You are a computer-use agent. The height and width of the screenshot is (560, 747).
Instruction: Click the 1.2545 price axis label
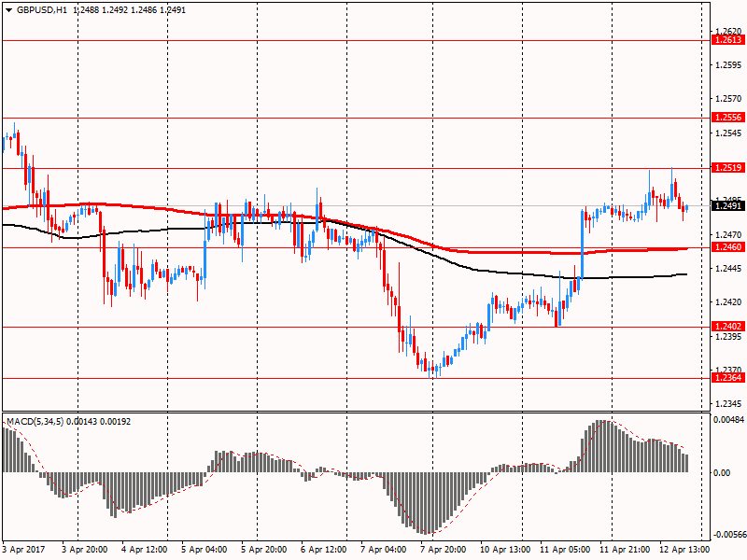click(728, 133)
